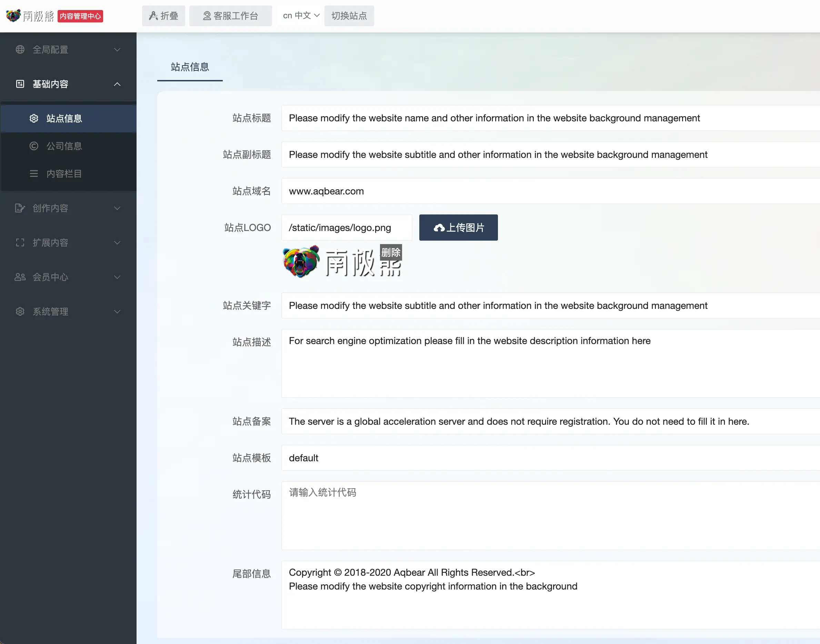Click the 切换站点 button

349,16
